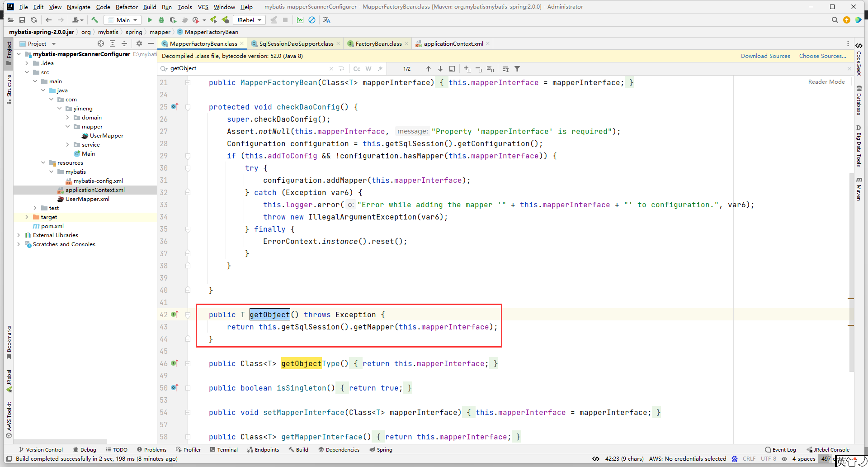
Task: Click Download Sources link
Action: tap(765, 56)
